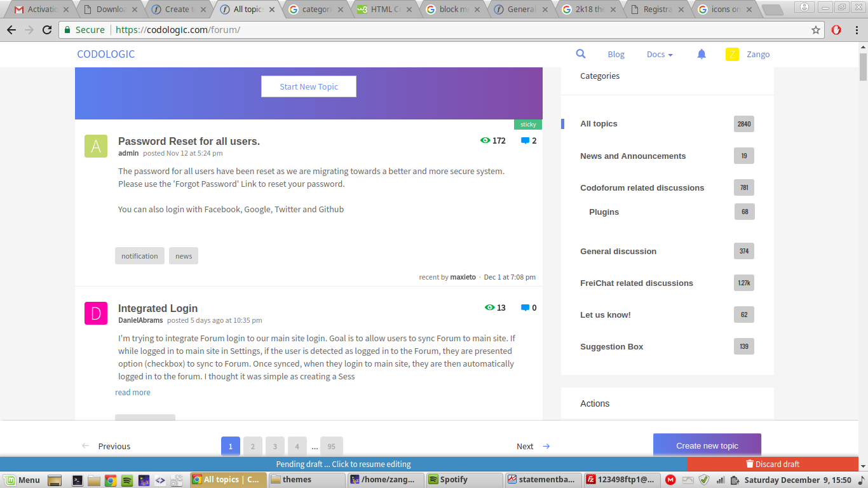Open the Opera extension icon in toolbar

[837, 30]
